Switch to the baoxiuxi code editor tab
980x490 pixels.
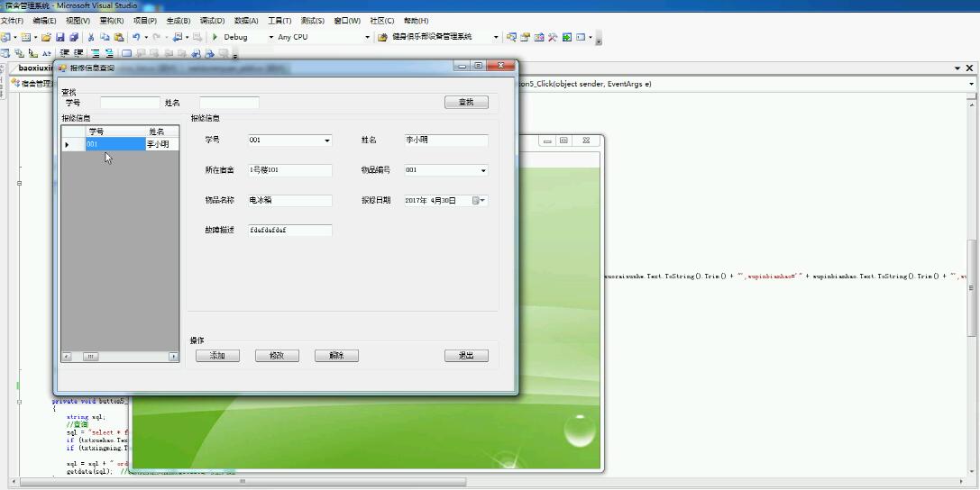(36, 68)
